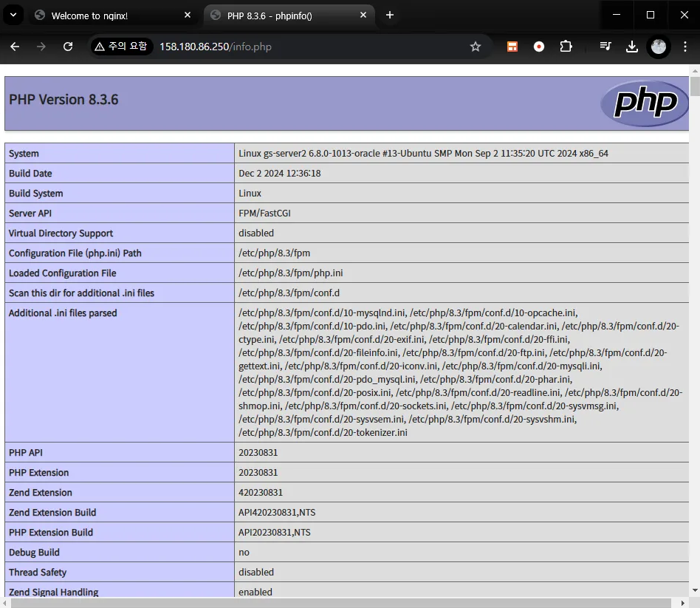Viewport: 700px width, 608px height.
Task: Click the scroll down arrow
Action: [695, 590]
